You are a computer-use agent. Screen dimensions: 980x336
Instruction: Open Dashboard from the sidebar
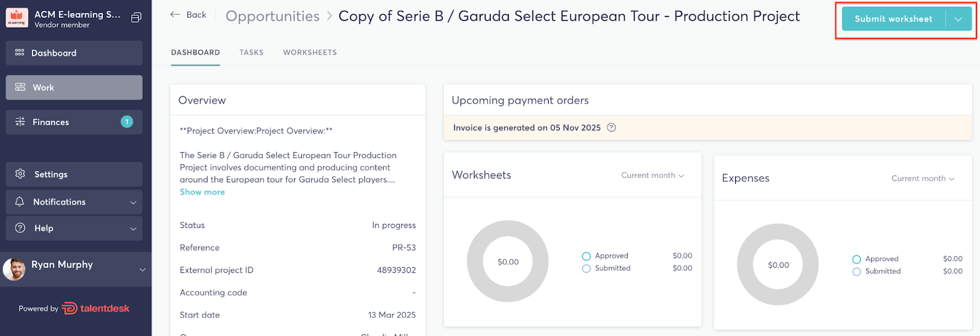coord(54,53)
